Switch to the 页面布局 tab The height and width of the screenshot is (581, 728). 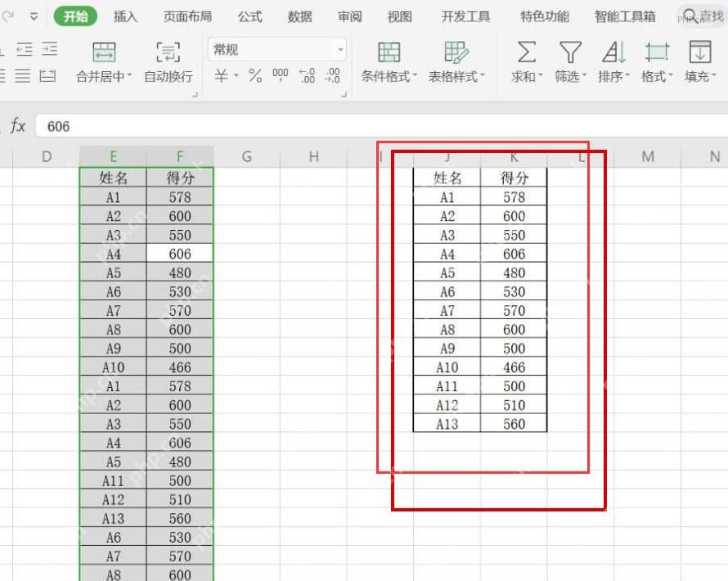(x=187, y=16)
